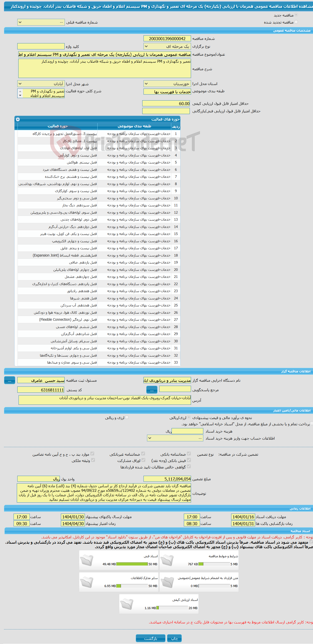The image size is (313, 644).
Task: Click the حوزه فعالیت column header
Action: 58,126
